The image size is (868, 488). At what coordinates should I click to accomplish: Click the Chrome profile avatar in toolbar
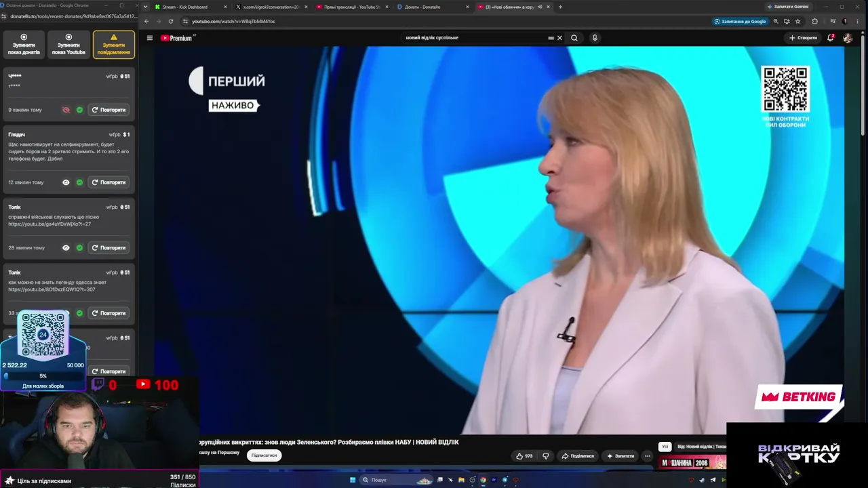845,21
